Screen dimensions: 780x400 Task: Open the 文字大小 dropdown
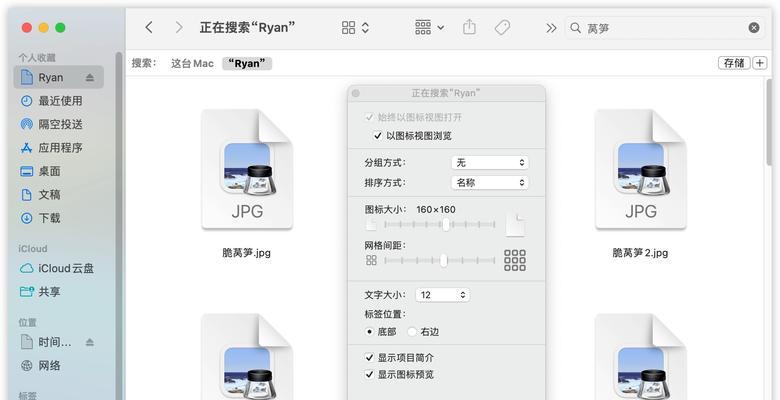pos(442,295)
